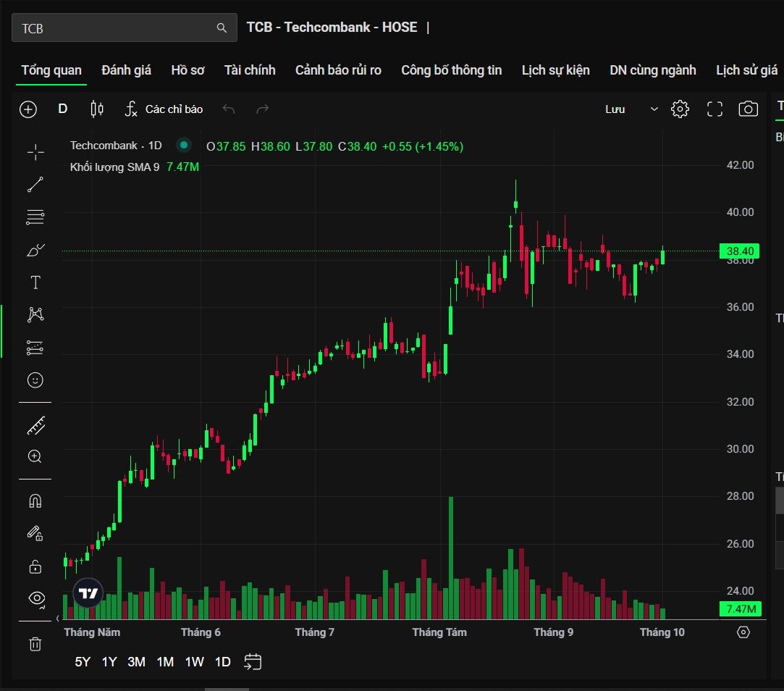
Task: Switch to the Tài chính tab
Action: [x=250, y=70]
